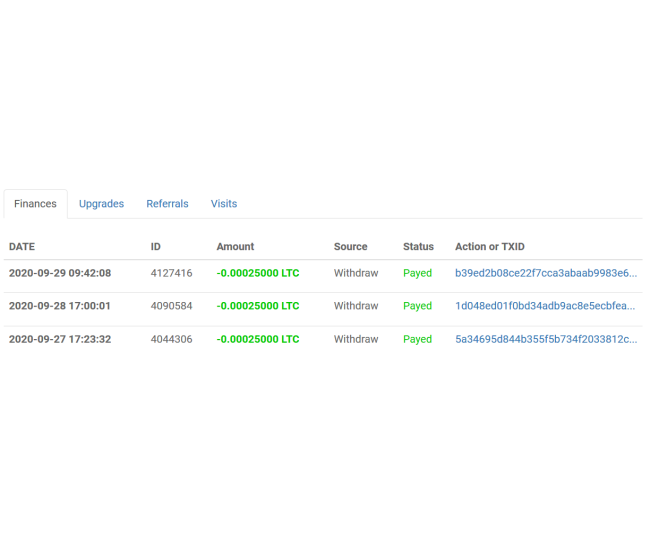
Task: Click transaction ID 4127416
Action: point(171,273)
